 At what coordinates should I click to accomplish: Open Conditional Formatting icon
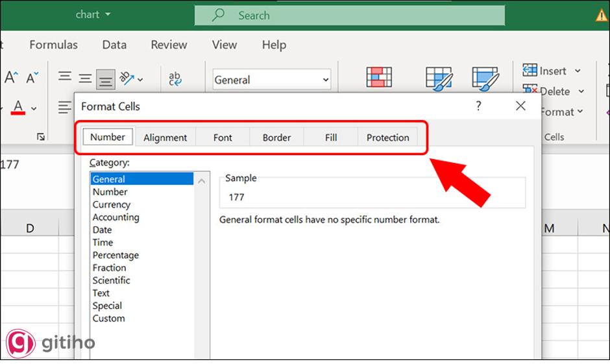coord(379,77)
